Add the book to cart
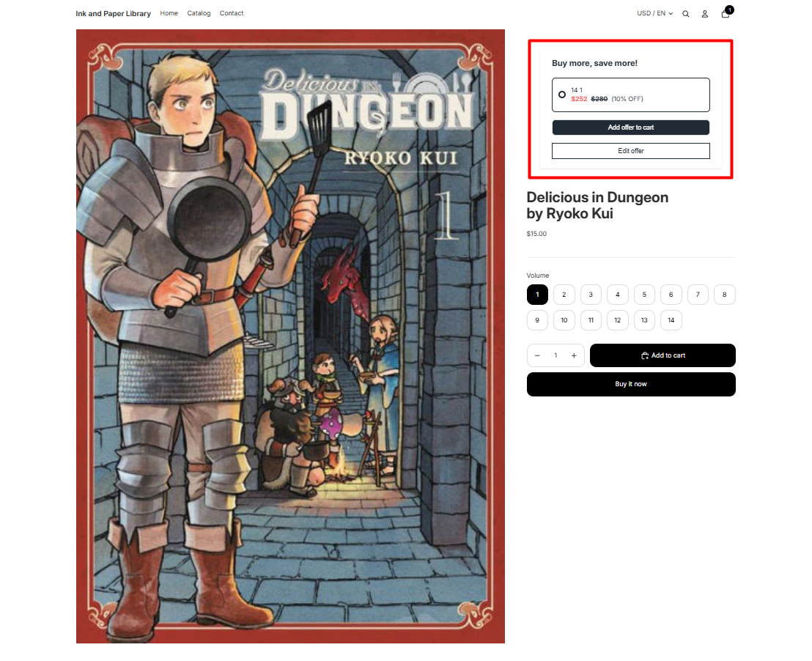 (x=662, y=355)
